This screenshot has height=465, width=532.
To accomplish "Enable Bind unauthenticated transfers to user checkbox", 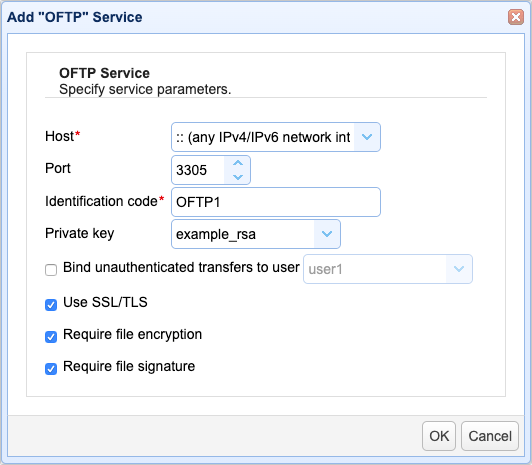I will (51, 270).
